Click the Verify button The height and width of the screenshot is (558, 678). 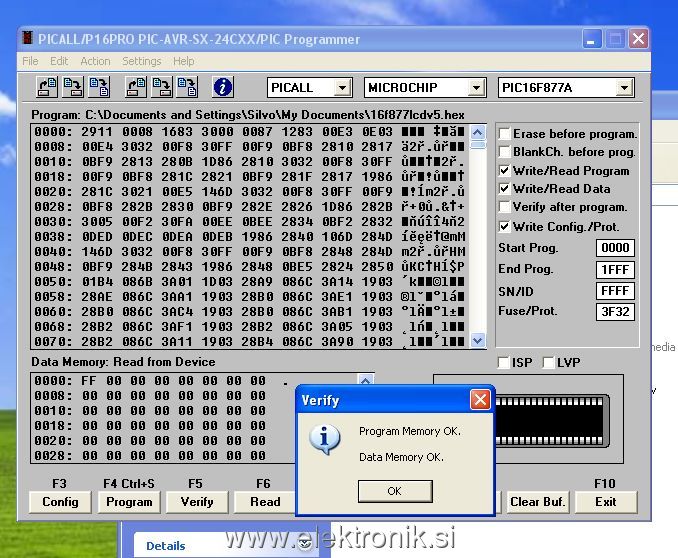[197, 502]
